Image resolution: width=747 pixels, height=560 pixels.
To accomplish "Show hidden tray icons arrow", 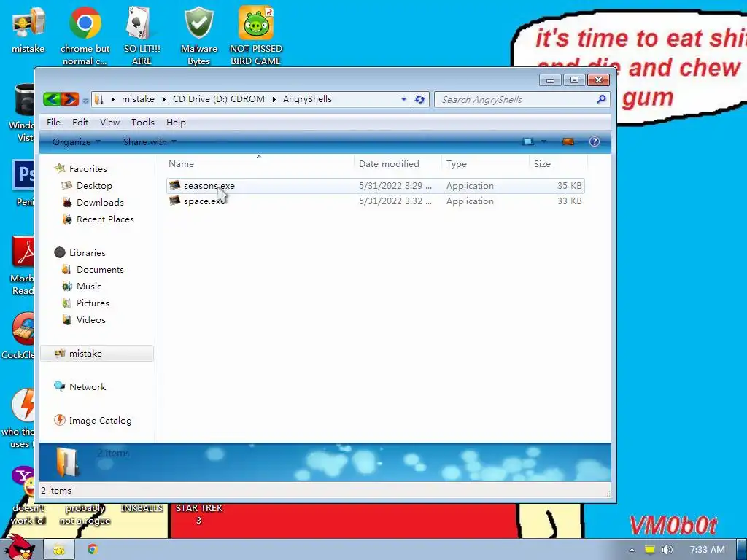I will pyautogui.click(x=632, y=550).
